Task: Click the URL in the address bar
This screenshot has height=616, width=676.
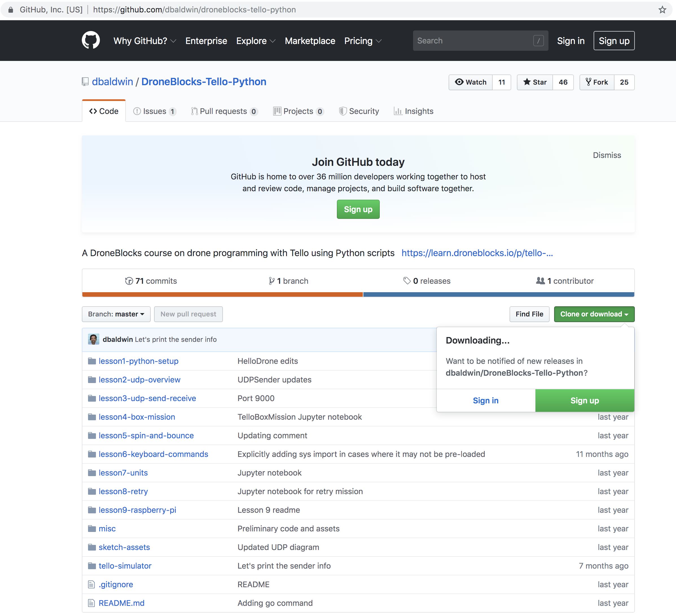Action: click(194, 9)
